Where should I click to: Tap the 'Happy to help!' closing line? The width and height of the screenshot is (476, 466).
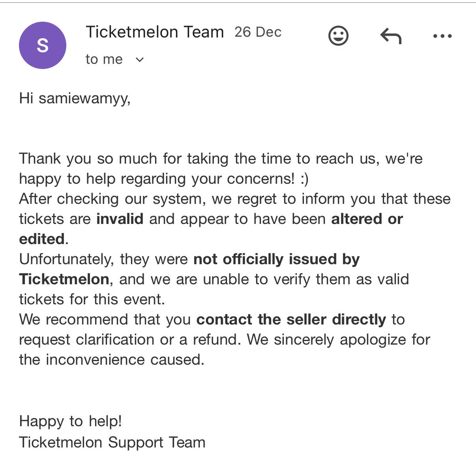coord(71,421)
